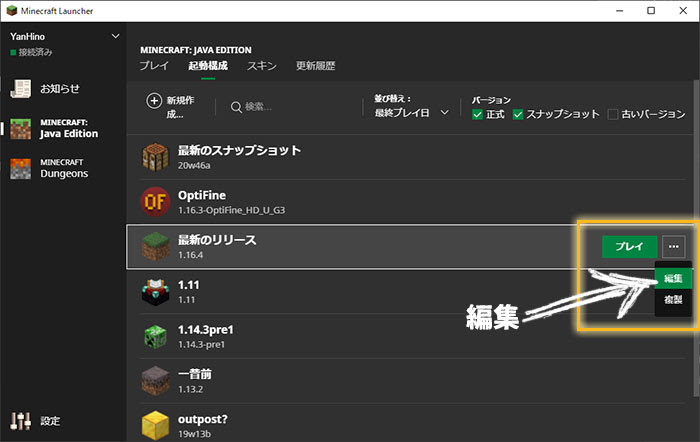Minimize the Minecraft Launcher window
Viewport: 700px width, 442px height.
619,10
